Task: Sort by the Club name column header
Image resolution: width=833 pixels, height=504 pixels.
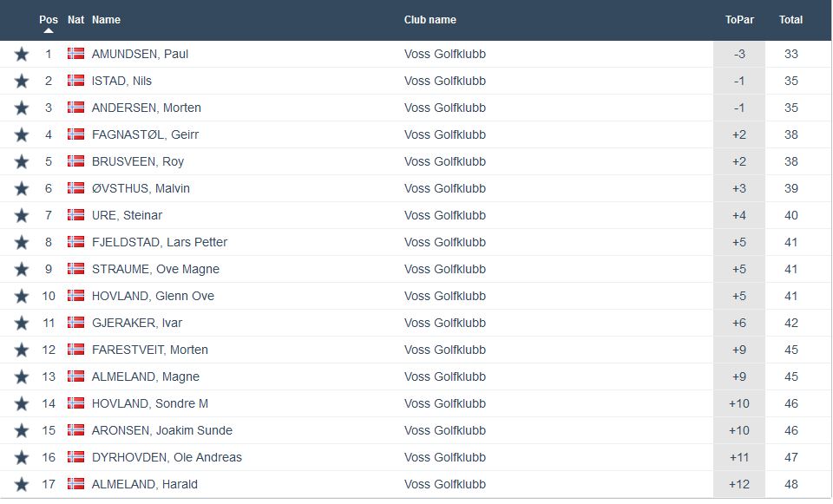Action: (x=430, y=20)
